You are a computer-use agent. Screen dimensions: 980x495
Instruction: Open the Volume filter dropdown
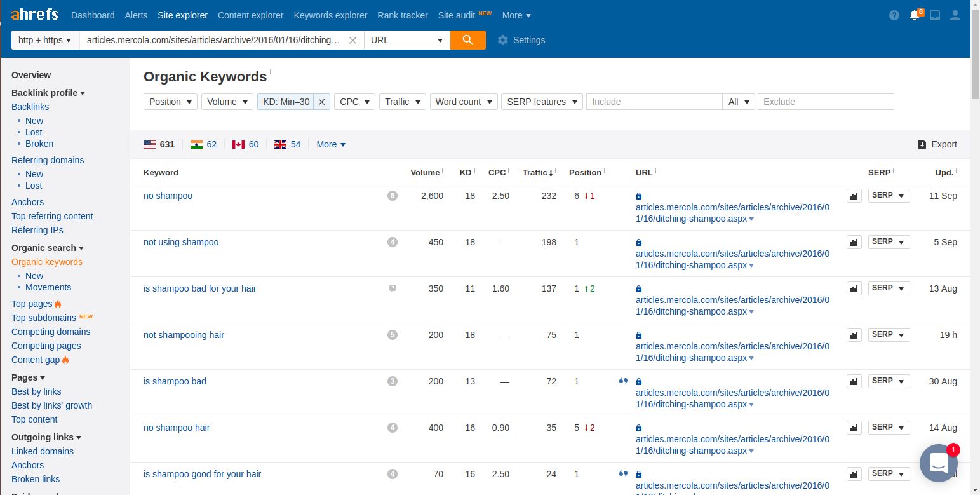227,102
